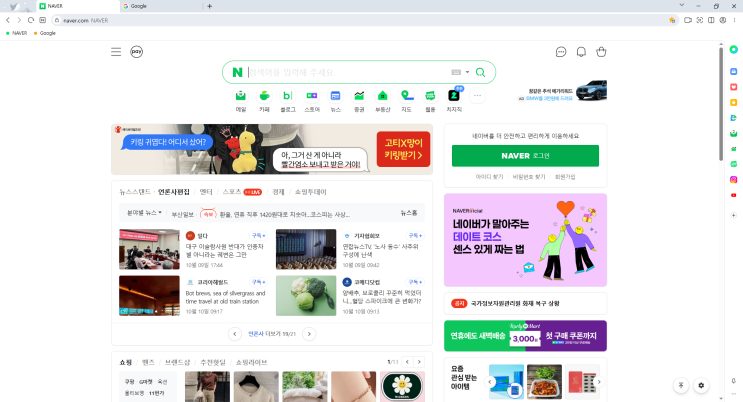Select the 스포츠 LIVE news tab
Viewport: 743px width, 402px height.
(x=242, y=192)
